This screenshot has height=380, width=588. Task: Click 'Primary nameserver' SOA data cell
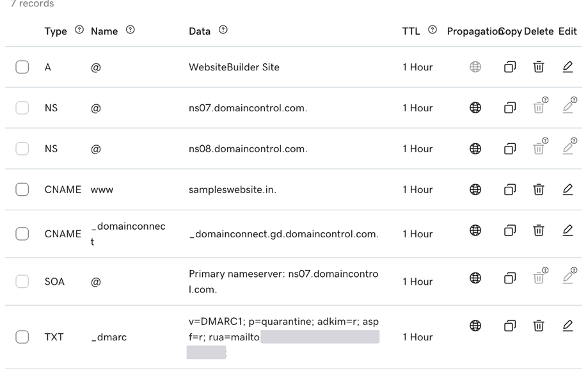coord(283,281)
